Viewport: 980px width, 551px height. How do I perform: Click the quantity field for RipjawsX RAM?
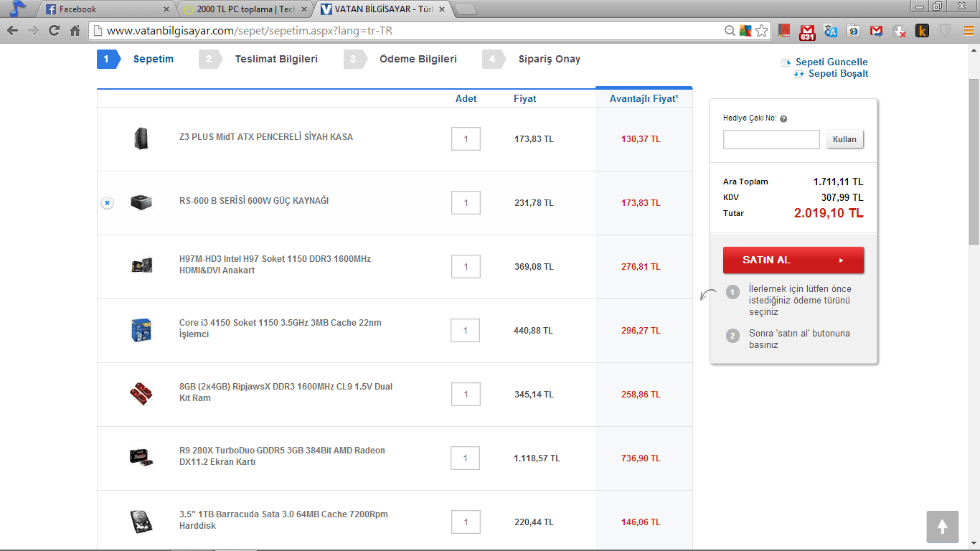[466, 394]
